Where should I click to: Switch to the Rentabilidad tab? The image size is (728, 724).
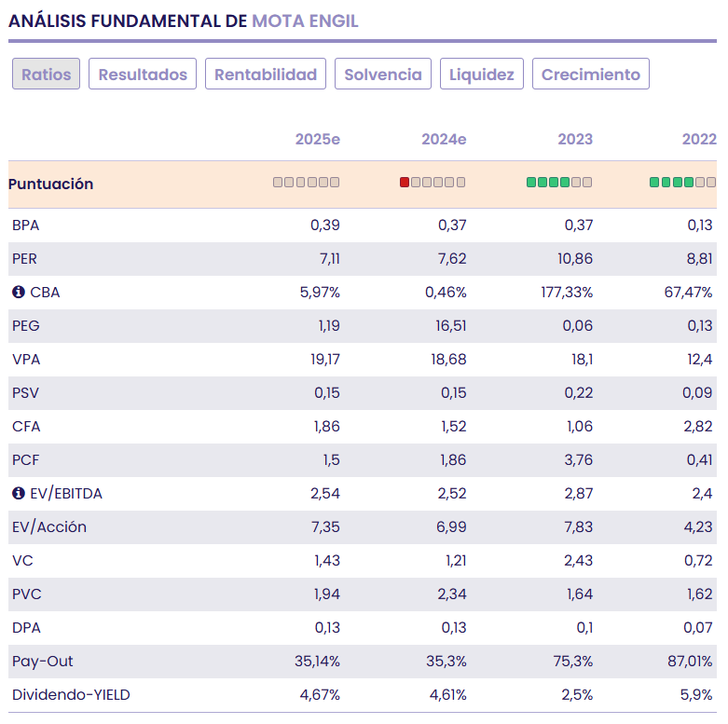click(x=266, y=75)
